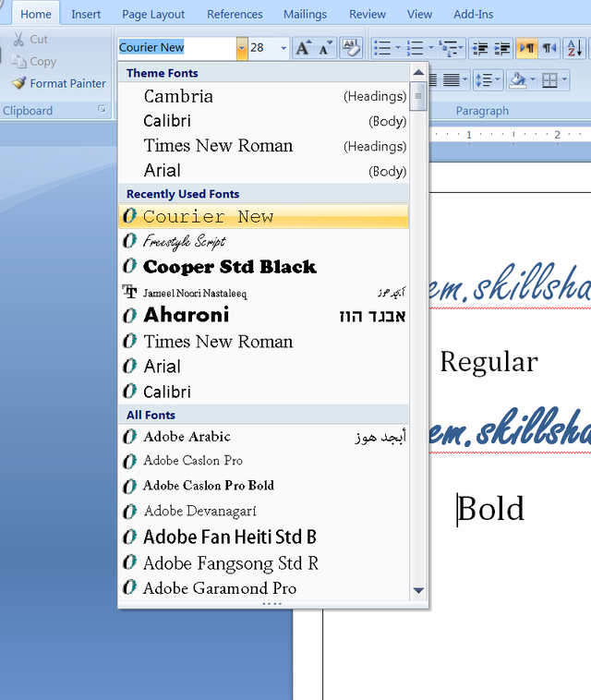Image resolution: width=591 pixels, height=700 pixels.
Task: Pick Calibri under Recently Used Fonts
Action: coord(263,392)
